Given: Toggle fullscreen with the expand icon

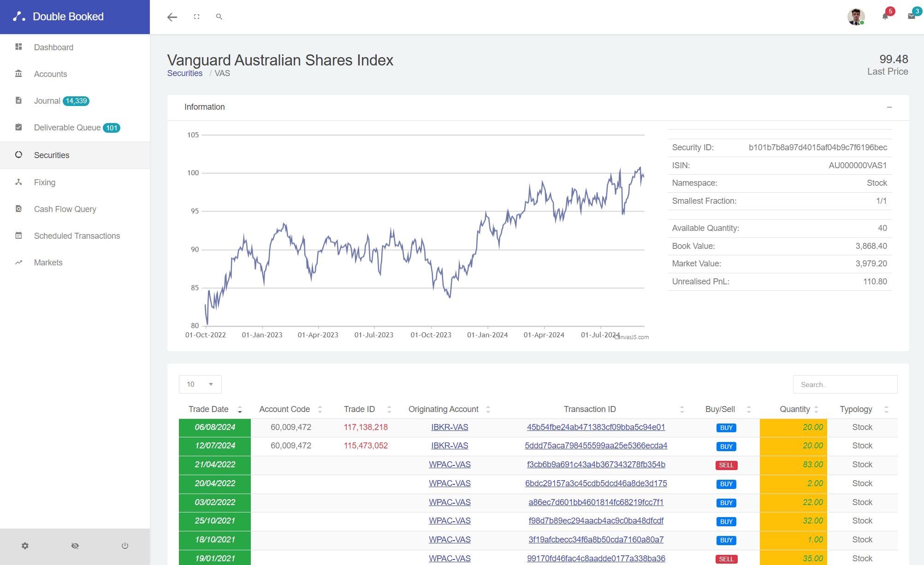Looking at the screenshot, I should 196,17.
